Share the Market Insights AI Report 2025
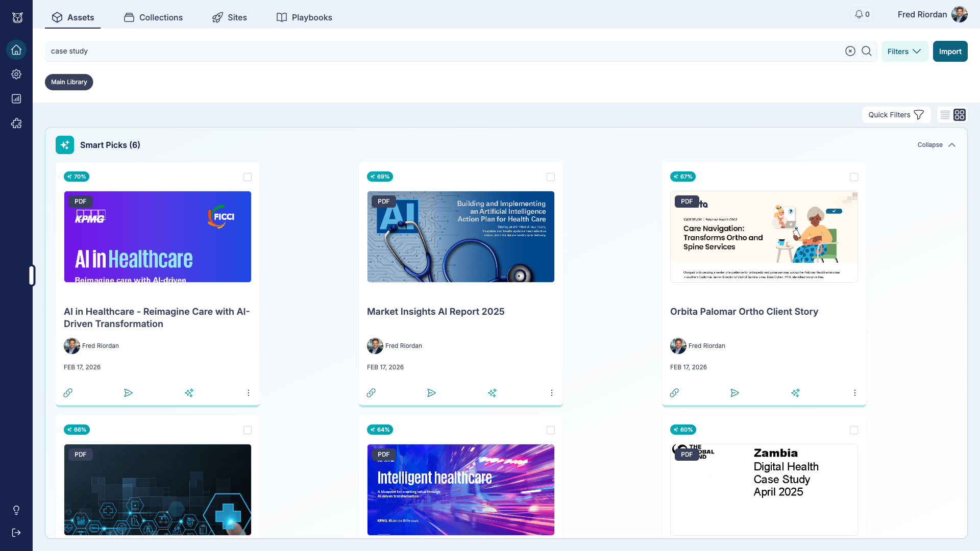980x551 pixels. (x=432, y=393)
